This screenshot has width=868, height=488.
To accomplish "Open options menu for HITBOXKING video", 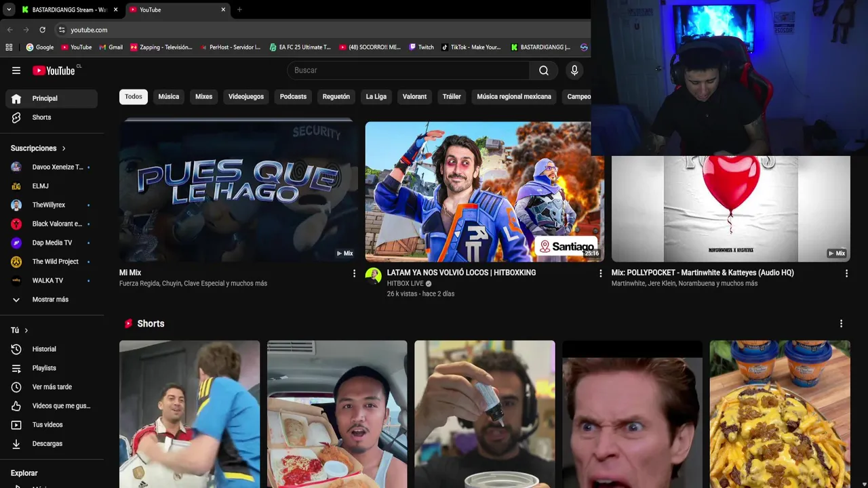I will pos(600,273).
